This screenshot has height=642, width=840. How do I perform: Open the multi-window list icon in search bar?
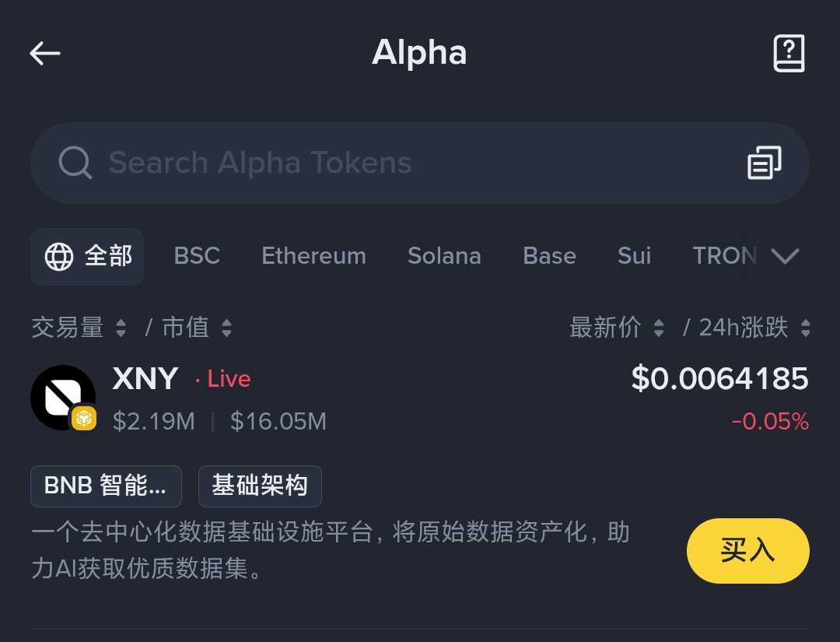764,163
